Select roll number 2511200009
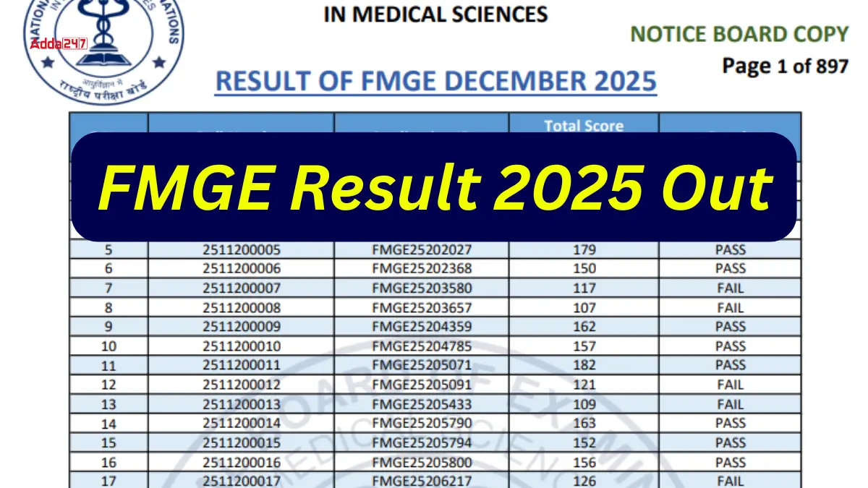Viewport: 868px width, 488px height. click(241, 327)
